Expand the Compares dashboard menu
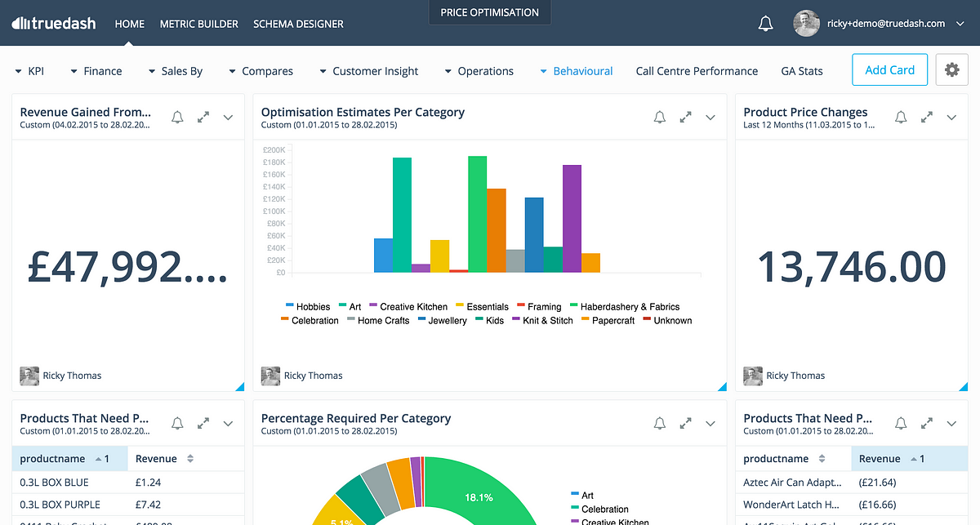 (261, 71)
